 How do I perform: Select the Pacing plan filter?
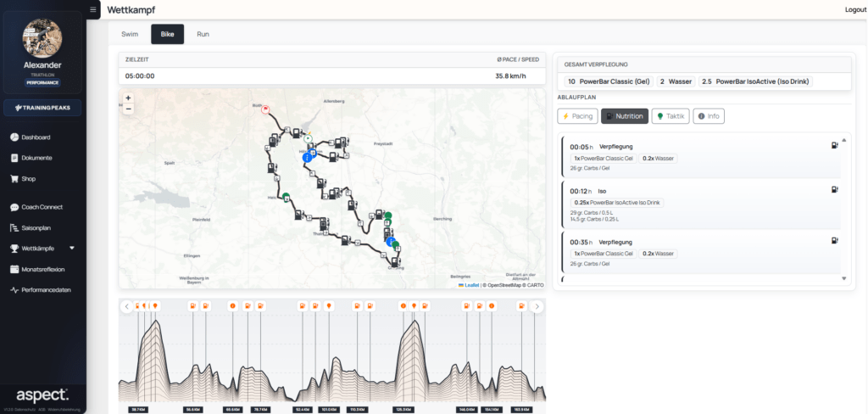pos(577,116)
